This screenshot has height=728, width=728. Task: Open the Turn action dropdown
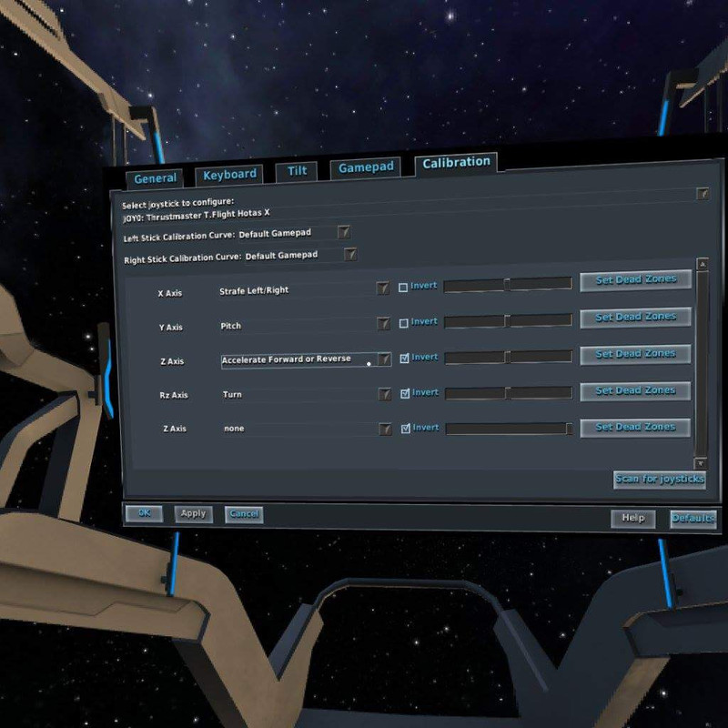point(384,394)
